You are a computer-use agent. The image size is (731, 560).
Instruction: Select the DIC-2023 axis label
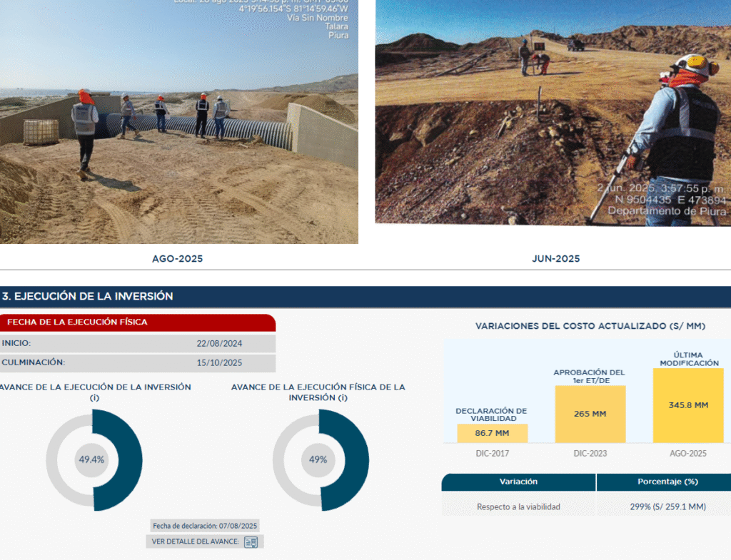point(590,453)
